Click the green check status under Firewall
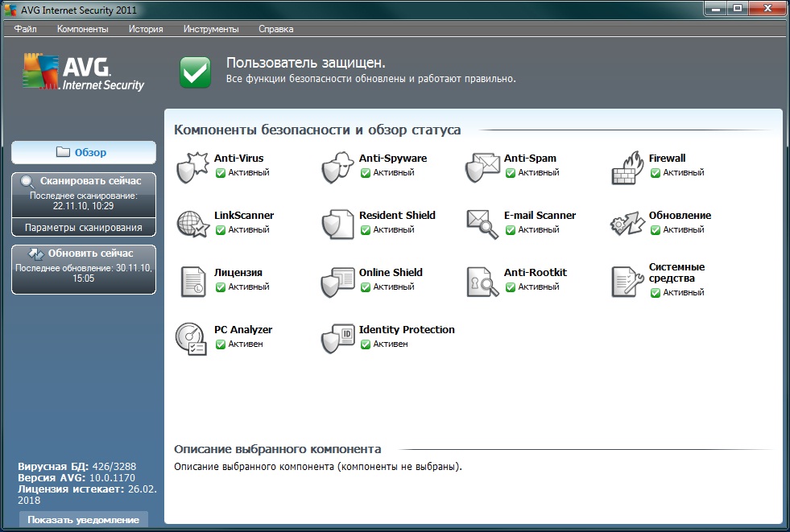 point(655,173)
